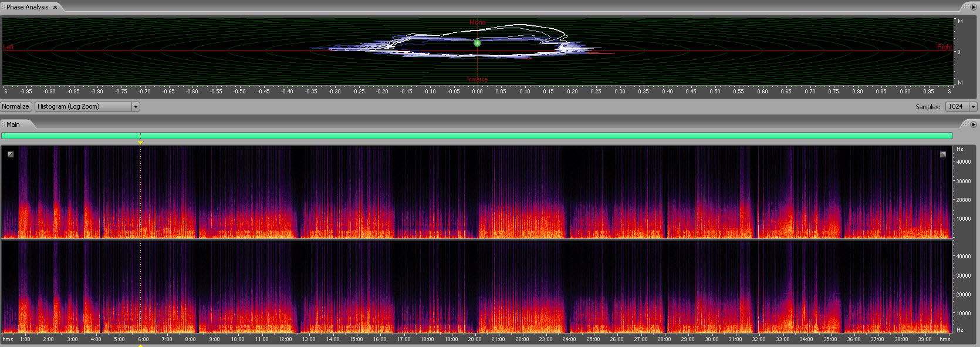The height and width of the screenshot is (347, 980).
Task: Click the Main panel grip handle
Action: click(x=3, y=124)
